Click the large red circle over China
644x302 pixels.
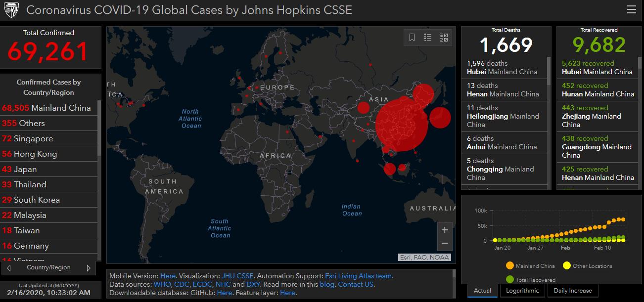coord(401,124)
